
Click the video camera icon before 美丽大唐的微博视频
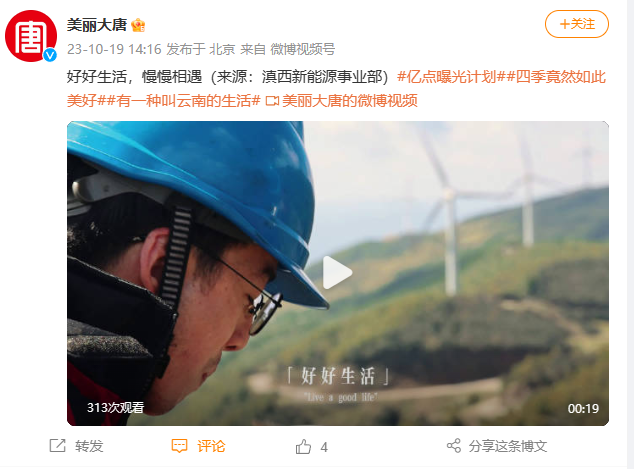(x=272, y=101)
